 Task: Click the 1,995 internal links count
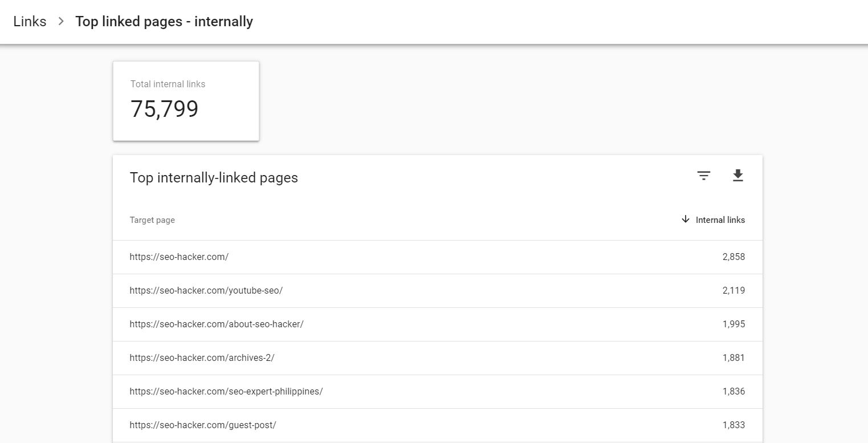coord(733,324)
